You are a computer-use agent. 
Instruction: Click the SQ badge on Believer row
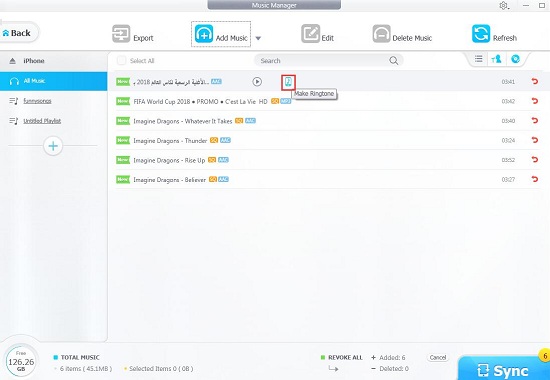click(213, 179)
